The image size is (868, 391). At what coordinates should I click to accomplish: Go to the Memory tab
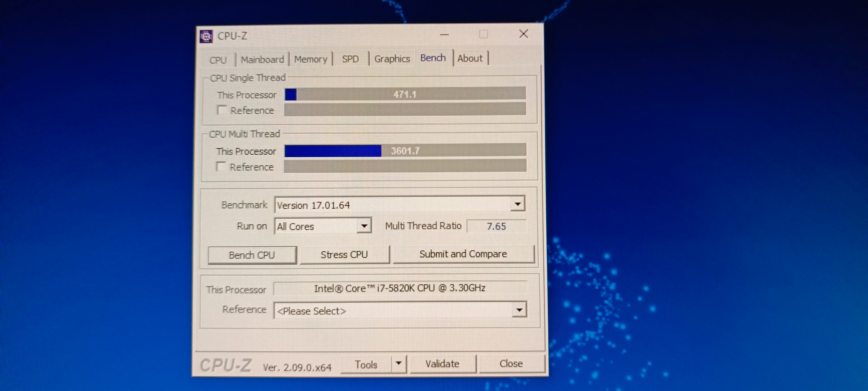(311, 59)
